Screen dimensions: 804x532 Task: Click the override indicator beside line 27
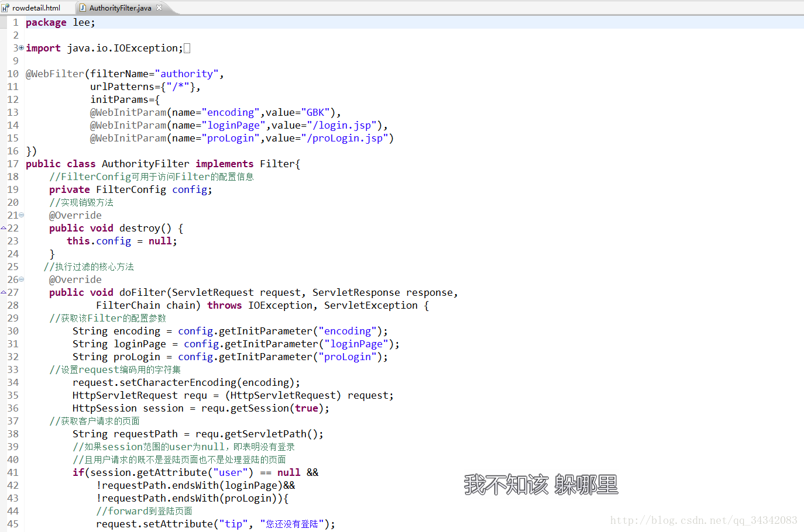click(4, 292)
